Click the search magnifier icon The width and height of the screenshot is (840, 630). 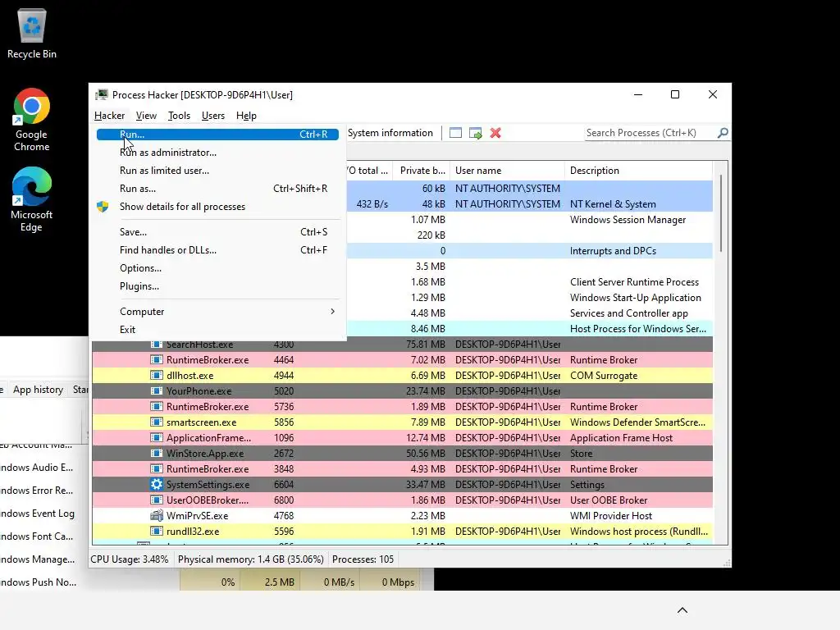pyautogui.click(x=723, y=132)
